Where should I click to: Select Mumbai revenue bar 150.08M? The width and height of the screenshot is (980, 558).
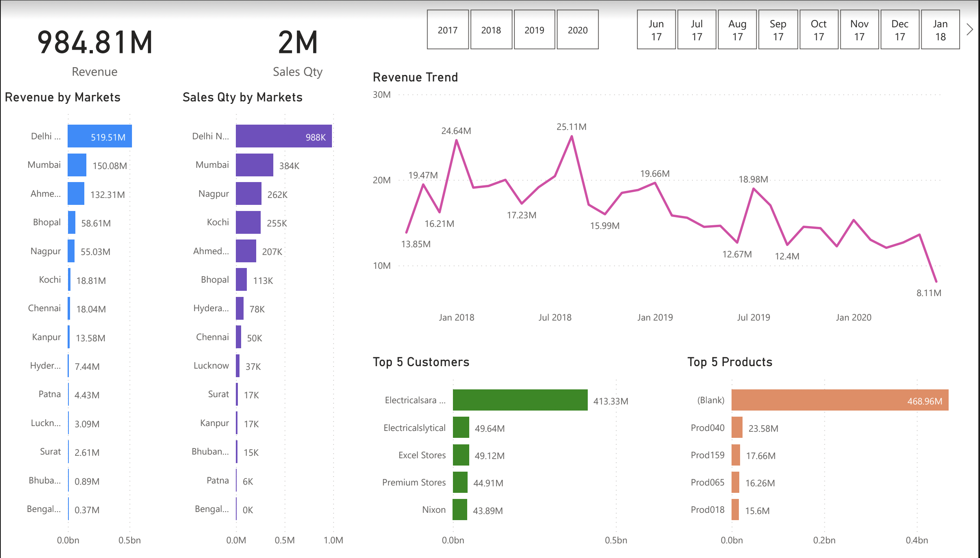click(77, 165)
